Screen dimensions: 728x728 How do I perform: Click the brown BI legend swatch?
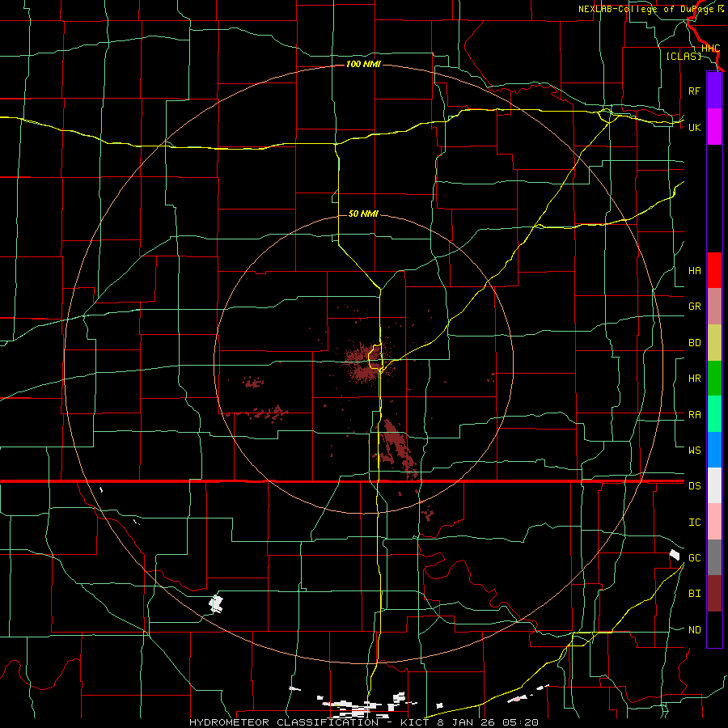pyautogui.click(x=714, y=594)
